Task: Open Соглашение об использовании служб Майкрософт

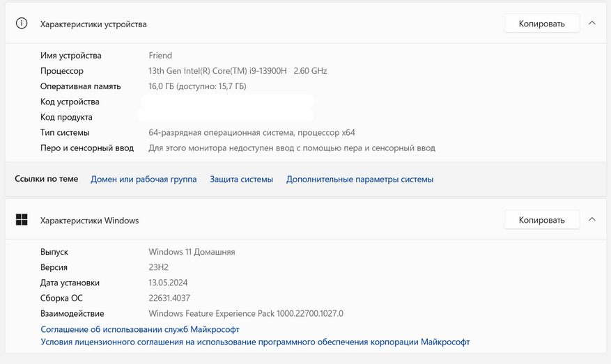Action: [140, 329]
